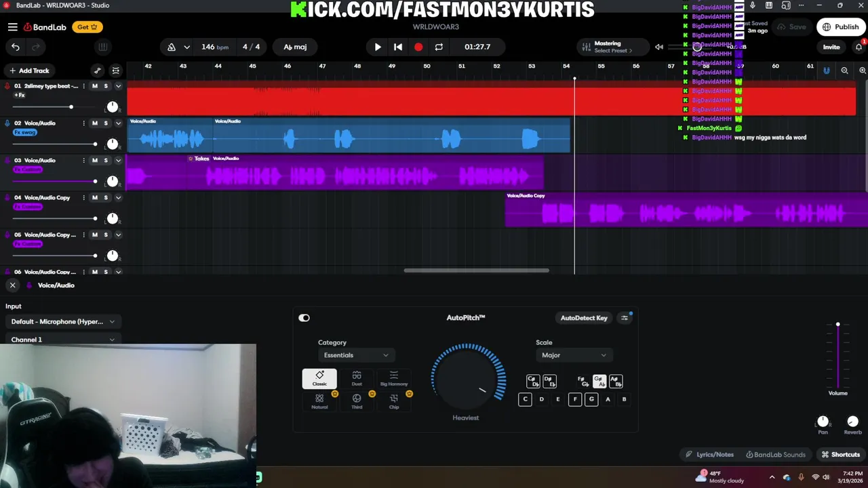Select the Classic AutoPitch effect
Screen dimensions: 868x488
coord(319,379)
